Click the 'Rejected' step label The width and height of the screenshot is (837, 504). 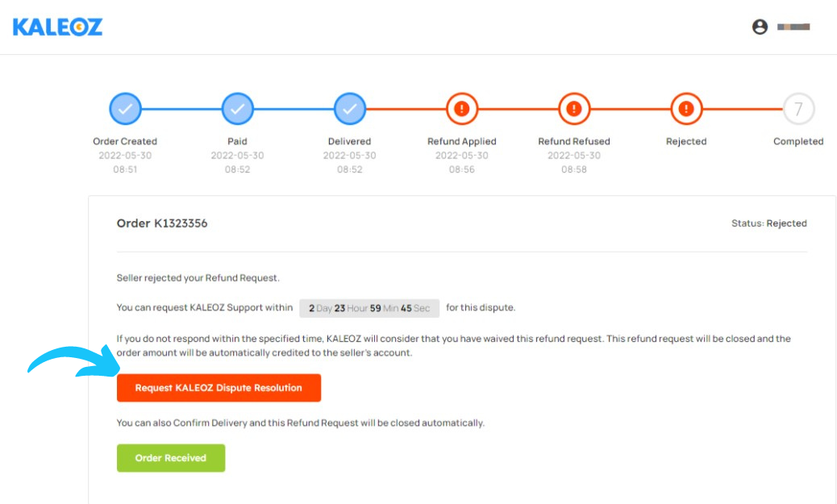pyautogui.click(x=686, y=141)
